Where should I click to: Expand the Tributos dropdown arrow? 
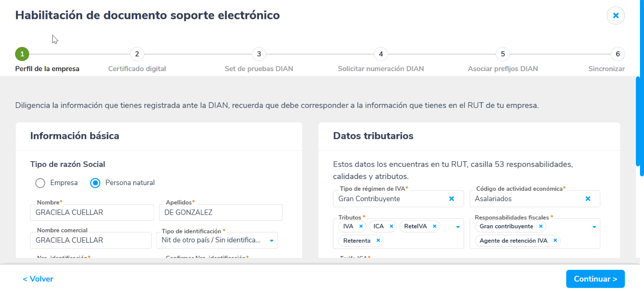tap(458, 227)
